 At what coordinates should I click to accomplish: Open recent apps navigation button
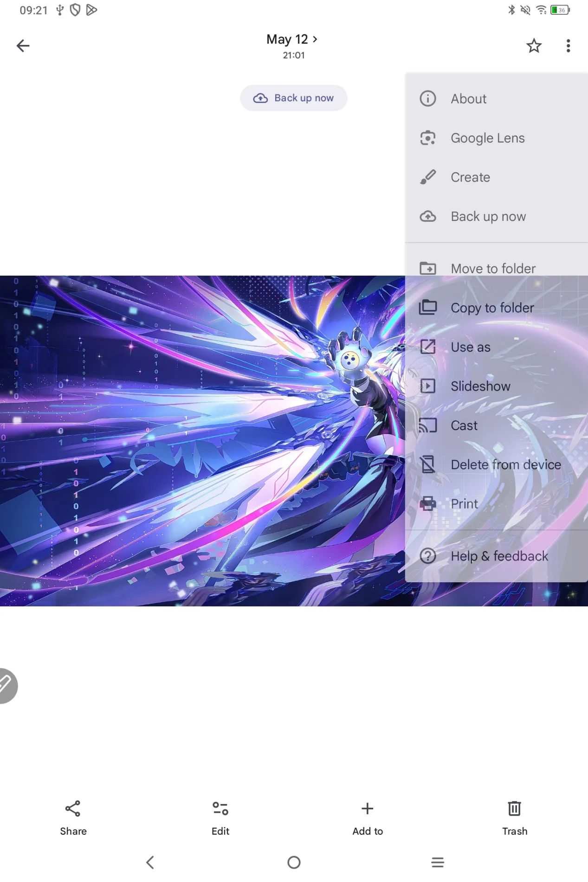(438, 863)
